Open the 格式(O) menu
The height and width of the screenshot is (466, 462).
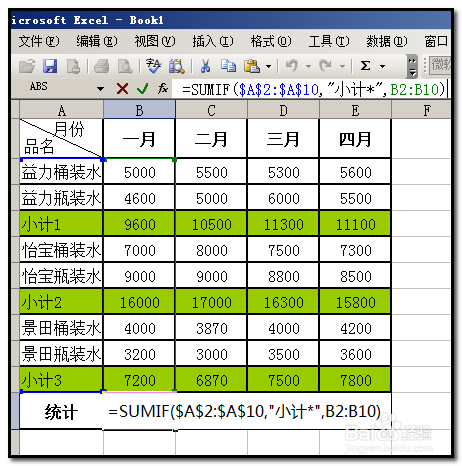click(x=271, y=41)
